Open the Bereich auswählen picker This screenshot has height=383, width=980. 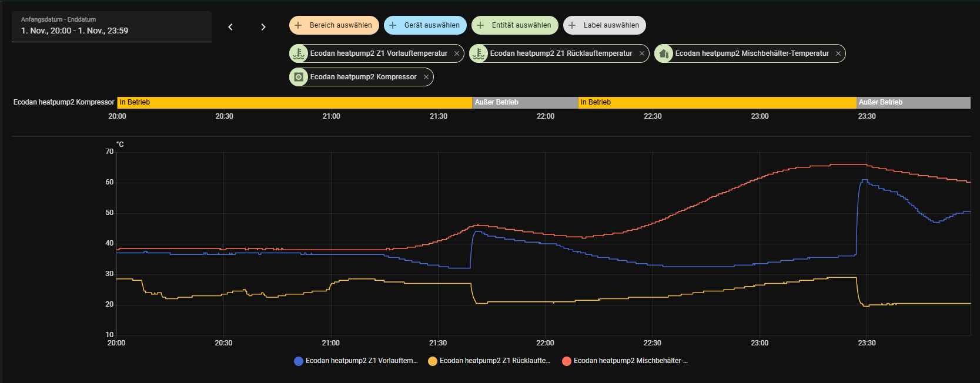[x=334, y=25]
